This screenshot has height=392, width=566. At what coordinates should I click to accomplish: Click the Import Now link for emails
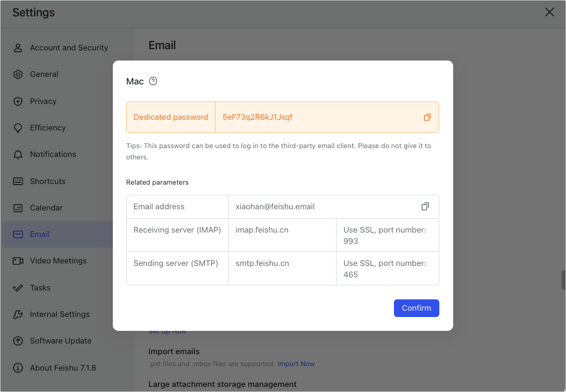[296, 364]
